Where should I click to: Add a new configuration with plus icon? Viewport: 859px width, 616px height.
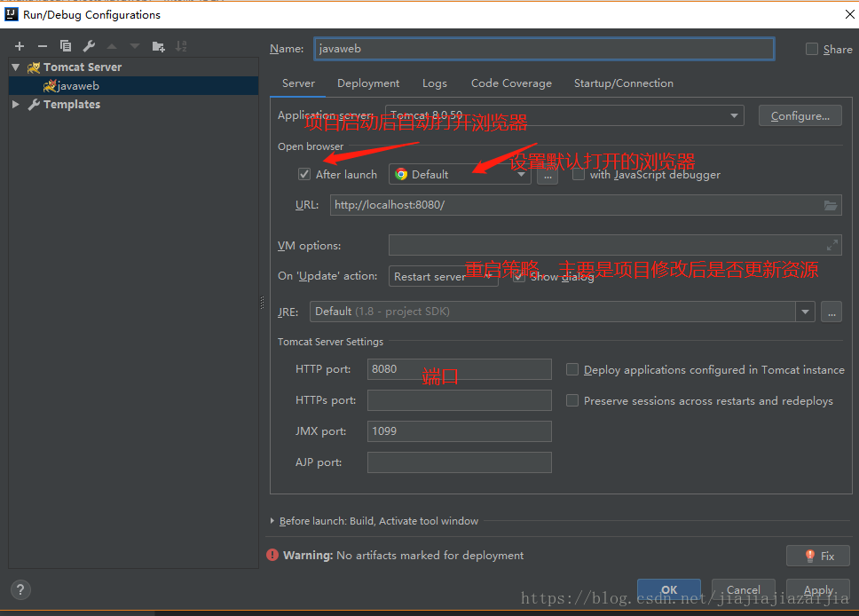(x=20, y=46)
